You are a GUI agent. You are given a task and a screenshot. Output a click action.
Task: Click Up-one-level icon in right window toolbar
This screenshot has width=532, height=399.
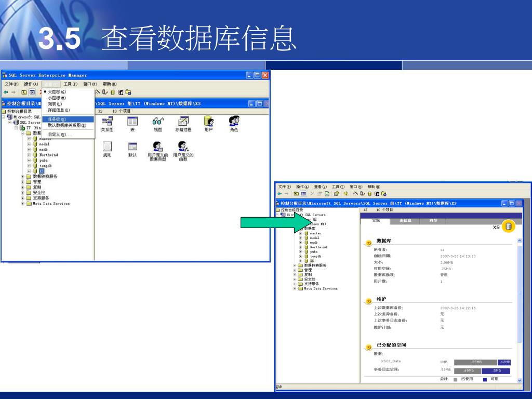(x=296, y=194)
